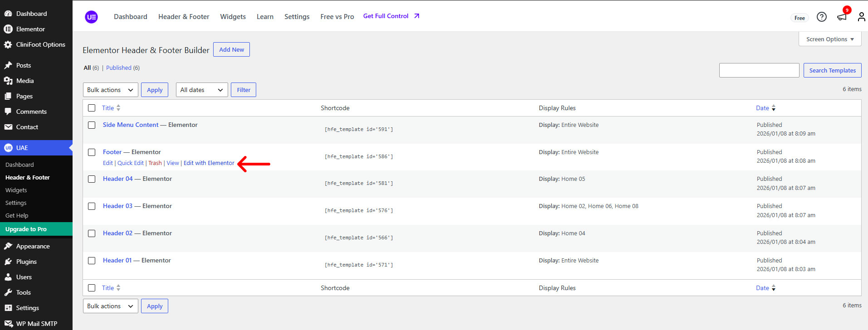Toggle the select-all checkbox in table header
Viewport: 868px width, 330px height.
coord(92,108)
